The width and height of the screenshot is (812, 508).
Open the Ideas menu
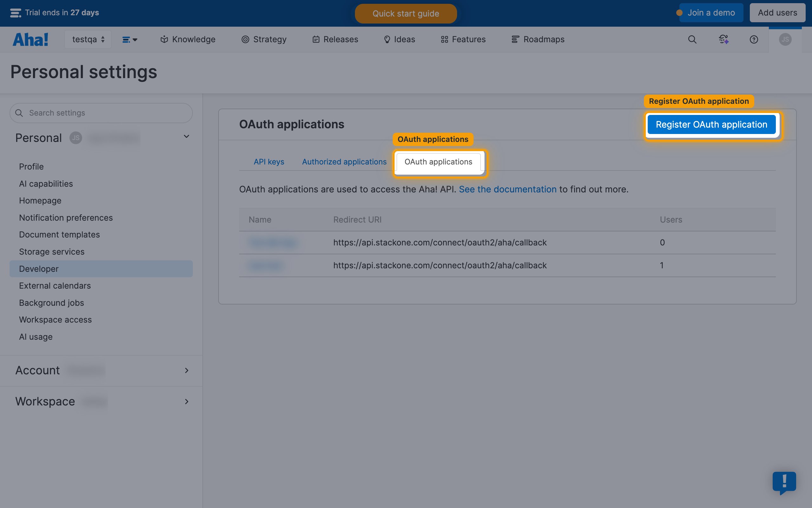click(399, 39)
